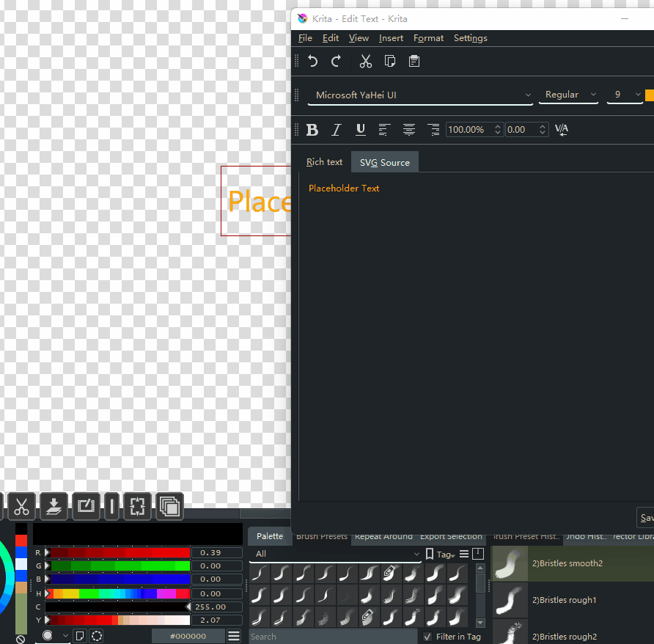Click the brush preset Search field

pos(332,637)
